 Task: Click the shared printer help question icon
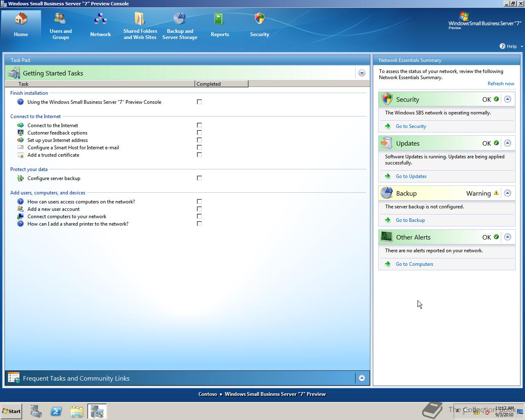pyautogui.click(x=21, y=224)
